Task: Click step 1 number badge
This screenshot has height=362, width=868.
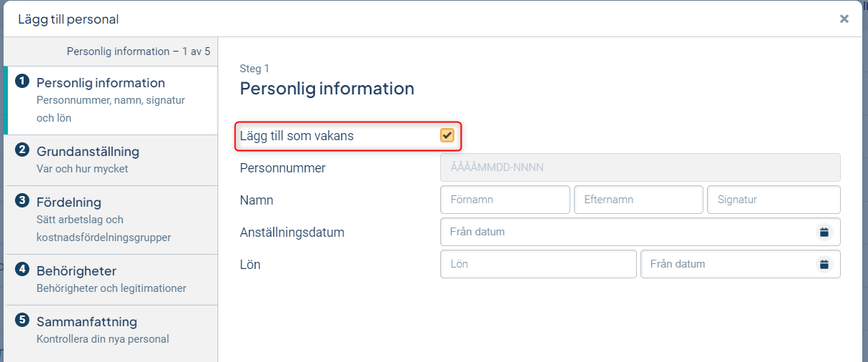Action: 21,82
